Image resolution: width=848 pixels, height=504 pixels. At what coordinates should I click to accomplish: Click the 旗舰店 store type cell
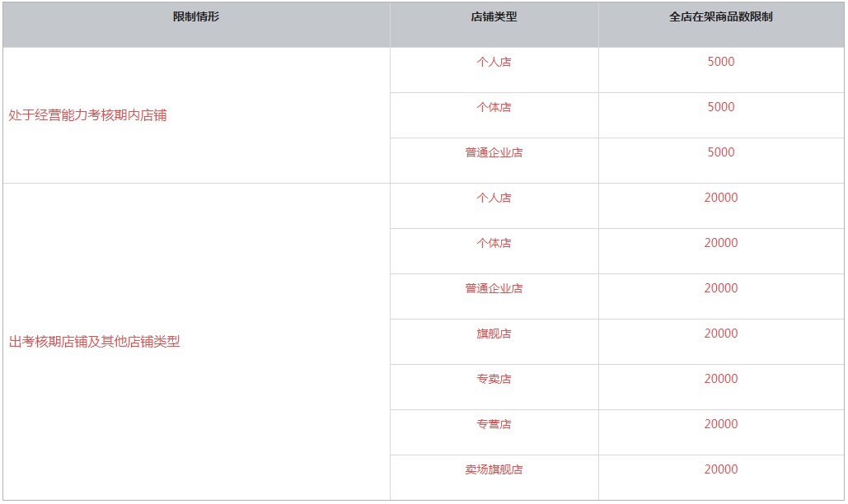494,334
